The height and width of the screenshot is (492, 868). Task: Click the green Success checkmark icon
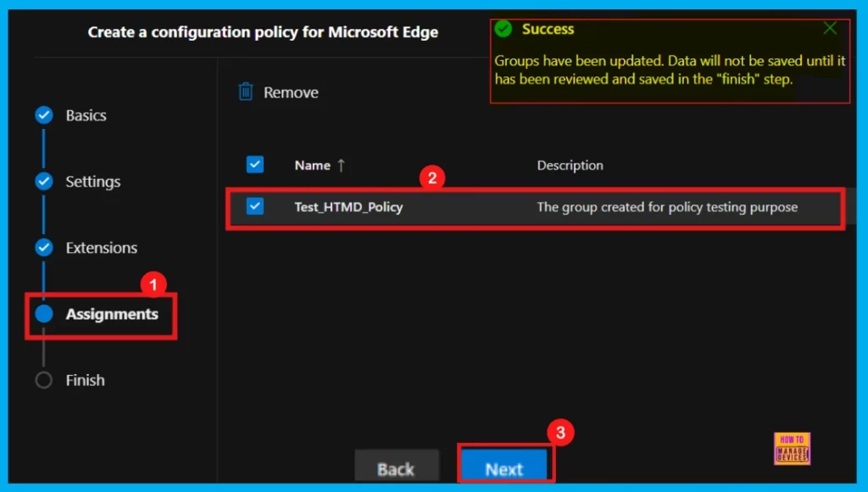[504, 29]
